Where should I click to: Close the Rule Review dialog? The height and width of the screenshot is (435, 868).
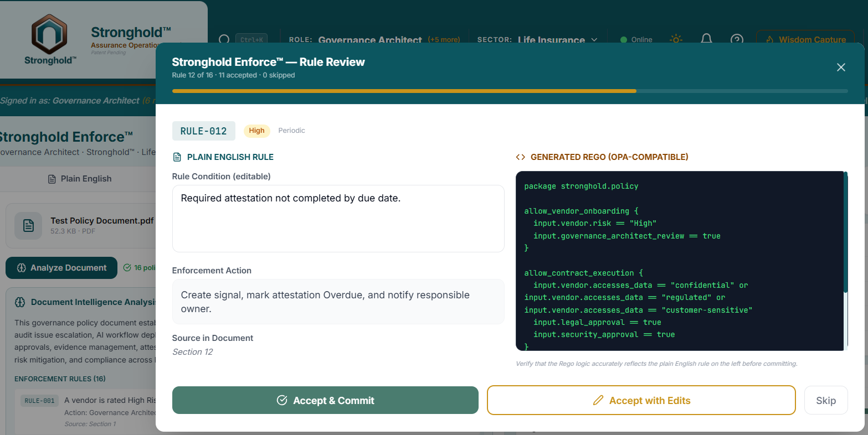pos(840,68)
